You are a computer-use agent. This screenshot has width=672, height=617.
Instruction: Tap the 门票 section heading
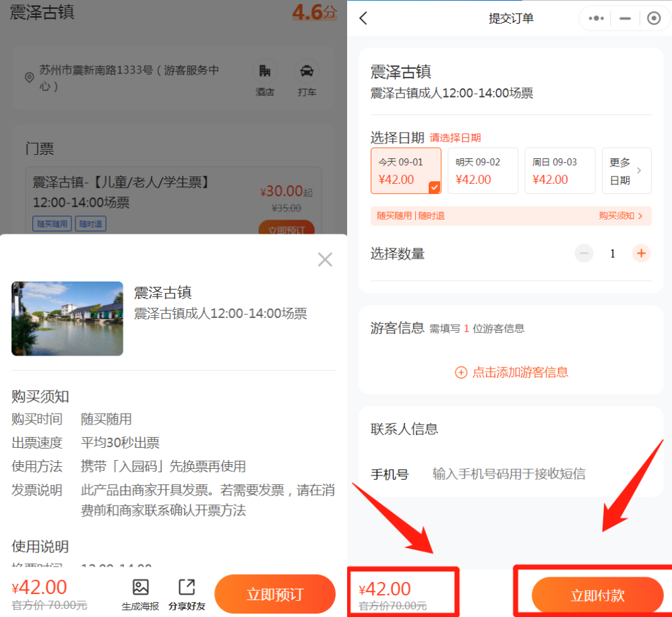[x=39, y=149]
